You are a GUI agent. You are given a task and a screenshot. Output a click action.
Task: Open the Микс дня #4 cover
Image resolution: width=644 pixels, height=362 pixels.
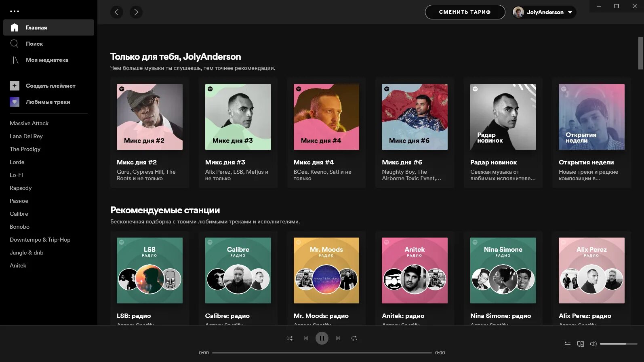pyautogui.click(x=326, y=117)
